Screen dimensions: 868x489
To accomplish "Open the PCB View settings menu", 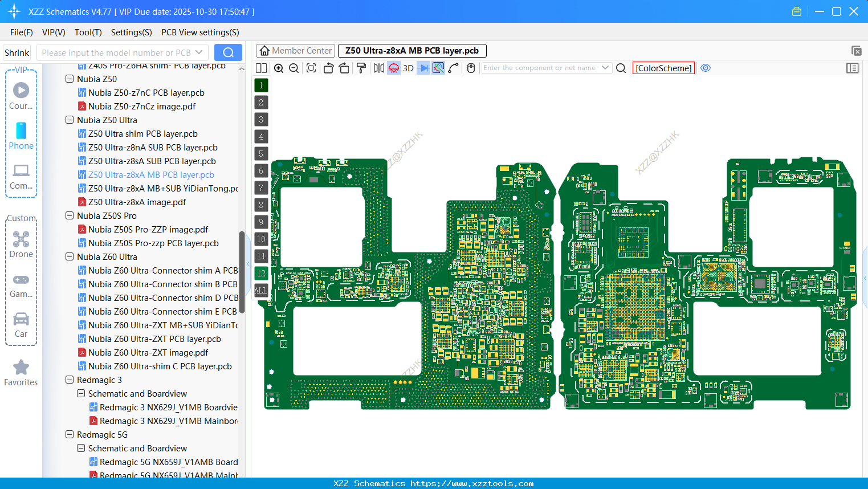I will 199,32.
